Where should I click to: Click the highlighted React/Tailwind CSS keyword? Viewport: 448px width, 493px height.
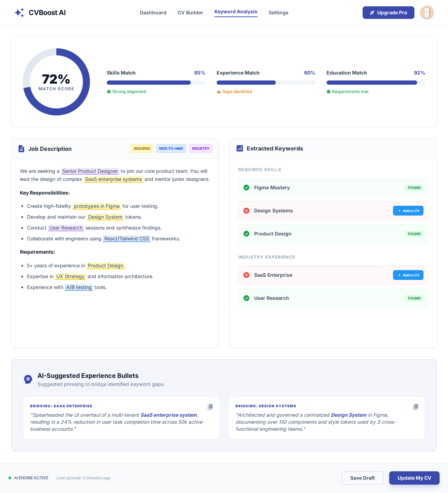(x=127, y=239)
